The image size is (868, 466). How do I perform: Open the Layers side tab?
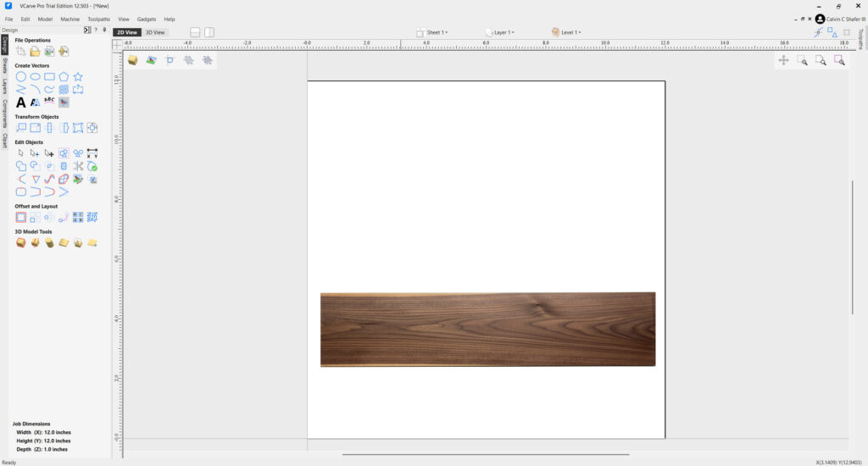click(x=4, y=86)
